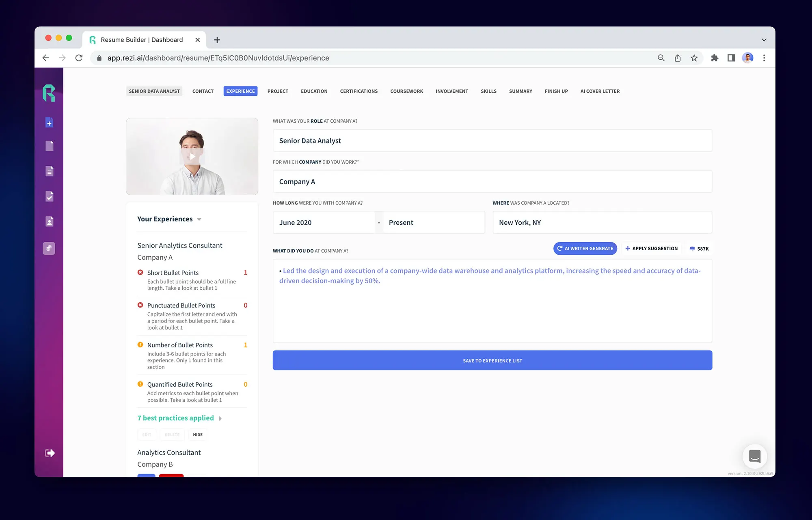The height and width of the screenshot is (520, 812).
Task: Open the AI Cover Letter tab
Action: [600, 91]
